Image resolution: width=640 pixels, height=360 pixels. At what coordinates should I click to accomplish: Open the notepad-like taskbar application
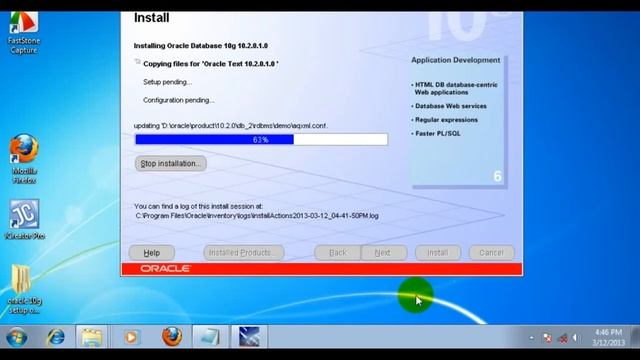pyautogui.click(x=211, y=337)
